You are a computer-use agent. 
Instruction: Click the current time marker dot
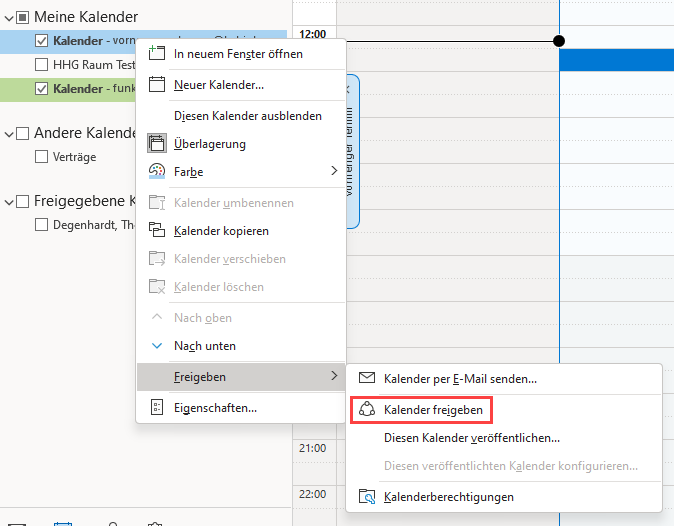pyautogui.click(x=559, y=41)
